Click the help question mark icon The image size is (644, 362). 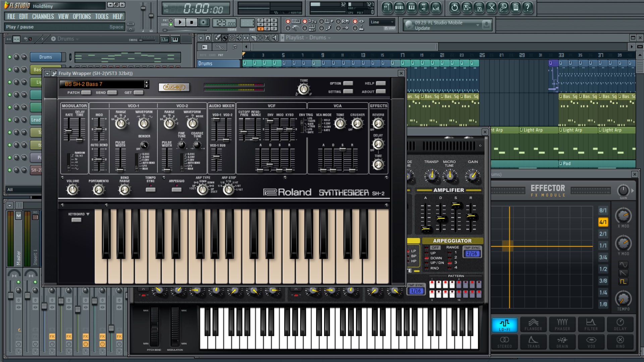coord(528,7)
